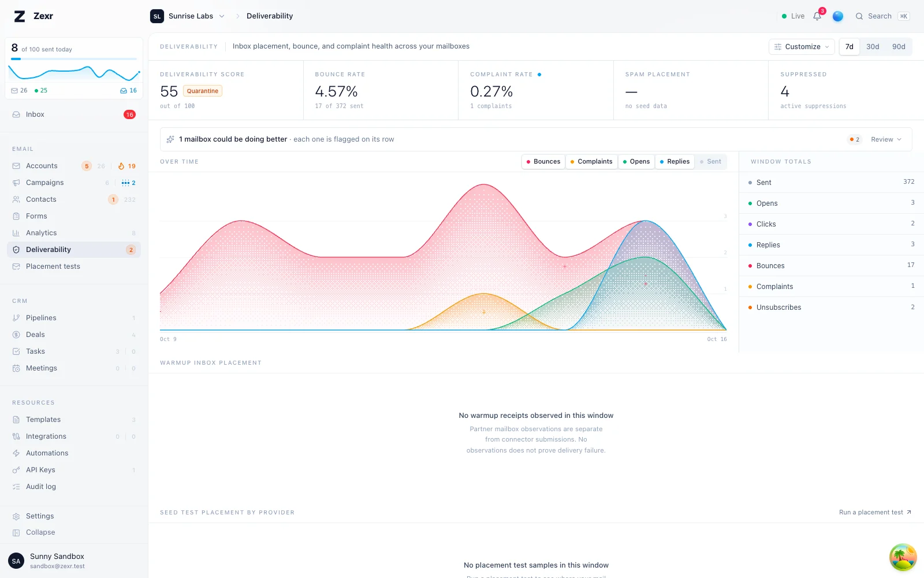Open the notifications bell

coord(817,16)
